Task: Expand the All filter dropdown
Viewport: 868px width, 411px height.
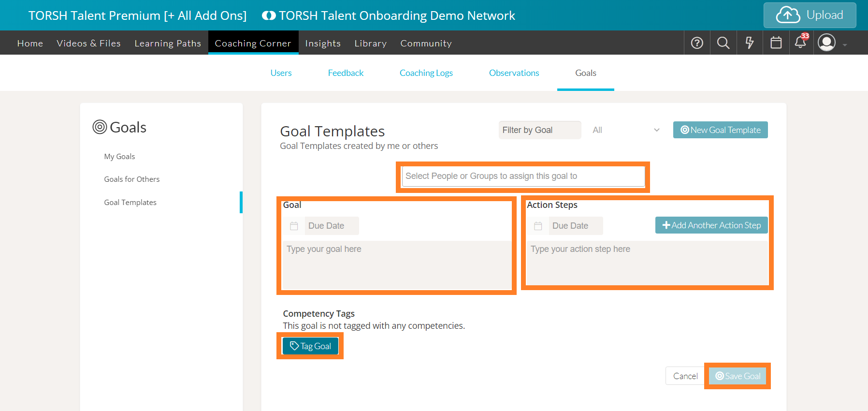Action: 626,130
